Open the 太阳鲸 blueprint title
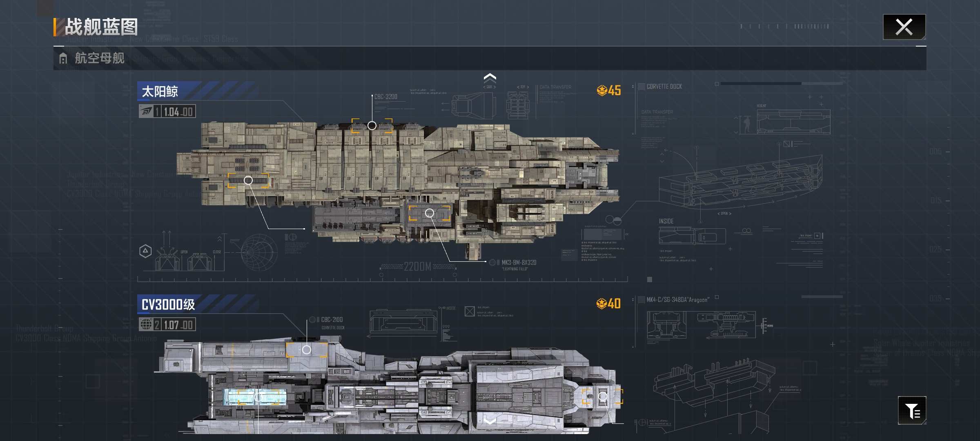This screenshot has height=441, width=980. pos(160,91)
